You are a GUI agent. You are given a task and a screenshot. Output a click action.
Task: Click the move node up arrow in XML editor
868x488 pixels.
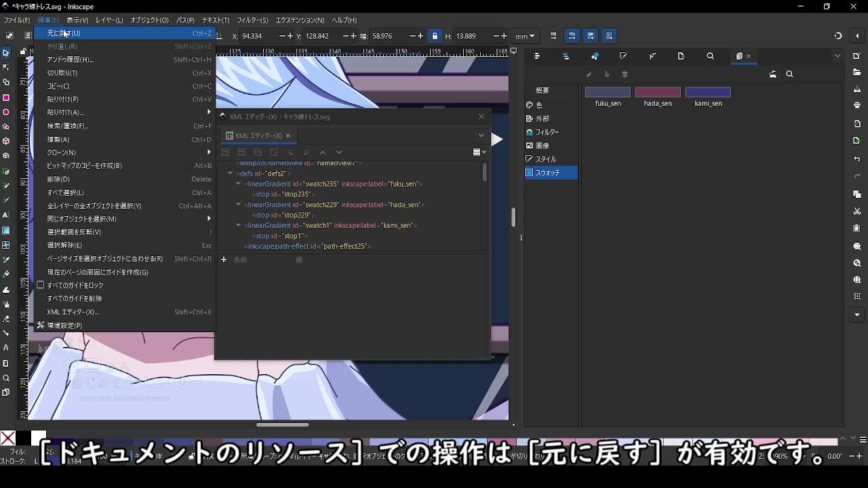coord(323,152)
